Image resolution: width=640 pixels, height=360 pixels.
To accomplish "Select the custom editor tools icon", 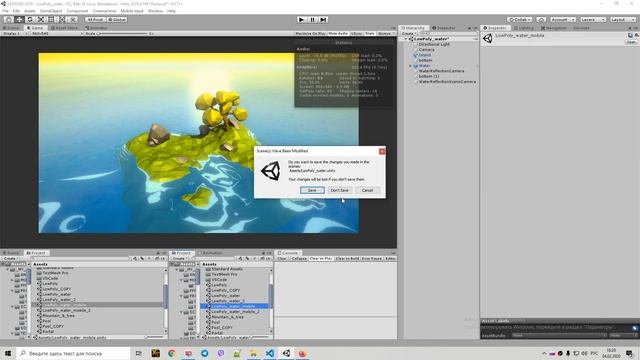I will pyautogui.click(x=73, y=19).
